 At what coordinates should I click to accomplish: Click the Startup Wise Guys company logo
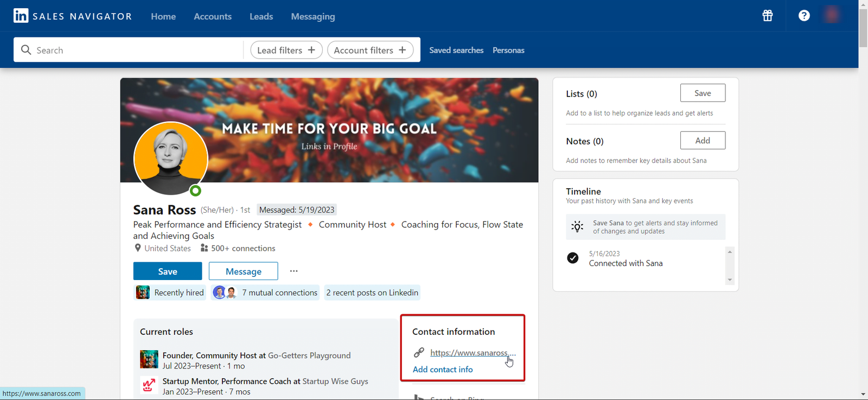(x=149, y=385)
